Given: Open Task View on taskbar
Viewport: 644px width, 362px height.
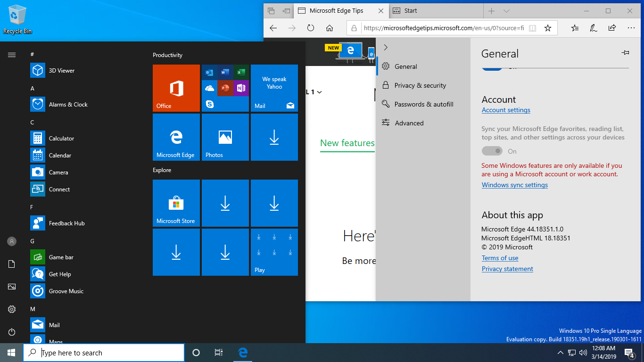Looking at the screenshot, I should pyautogui.click(x=219, y=353).
